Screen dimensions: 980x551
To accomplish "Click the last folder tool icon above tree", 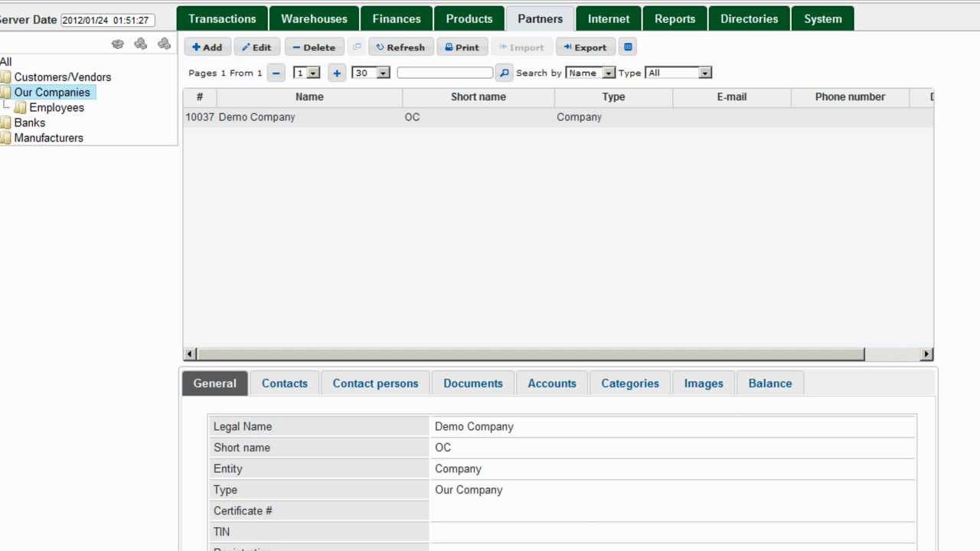I will 164,44.
